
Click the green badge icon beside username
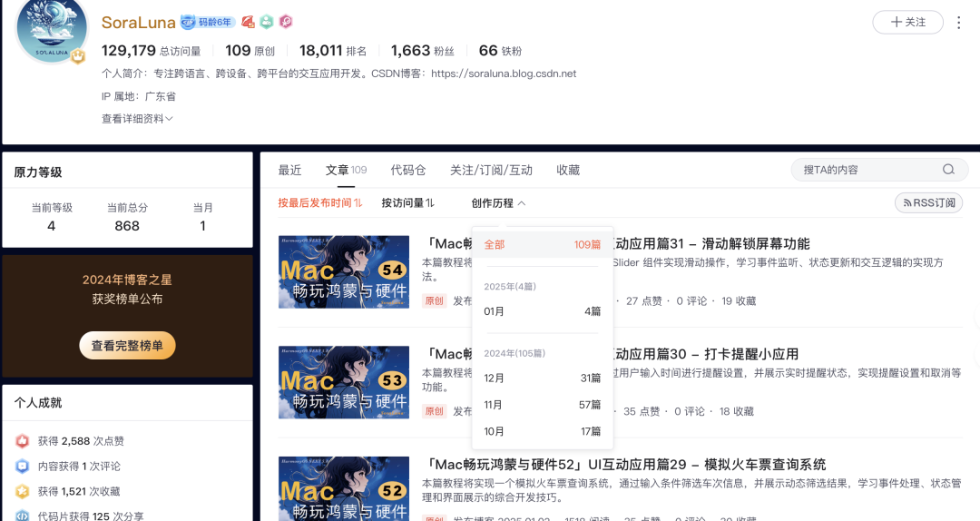point(266,22)
